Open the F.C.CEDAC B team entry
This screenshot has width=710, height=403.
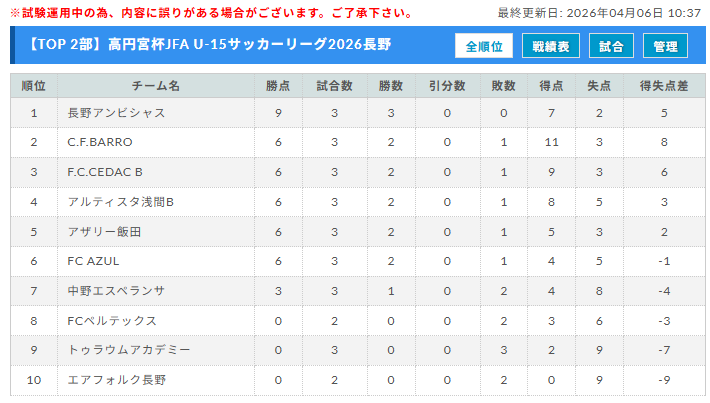click(x=105, y=172)
